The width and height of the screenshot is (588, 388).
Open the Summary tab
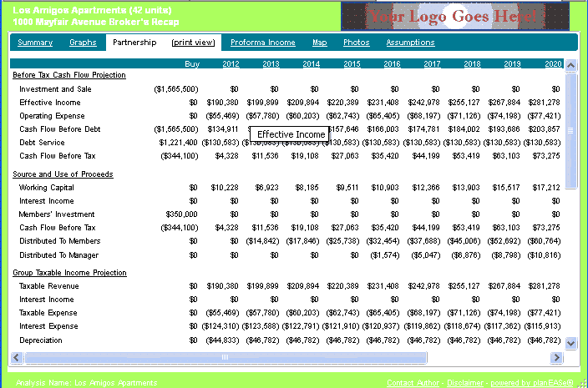(x=35, y=43)
